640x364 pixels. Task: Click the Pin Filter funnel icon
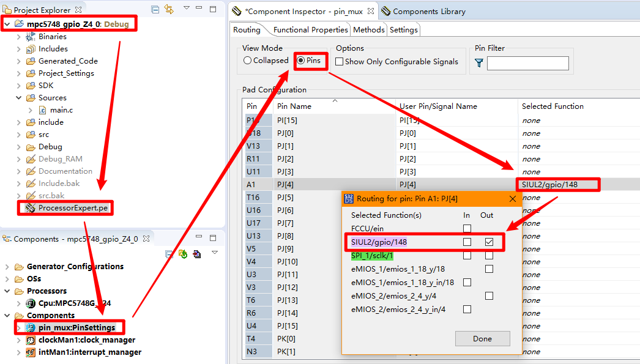pyautogui.click(x=479, y=63)
